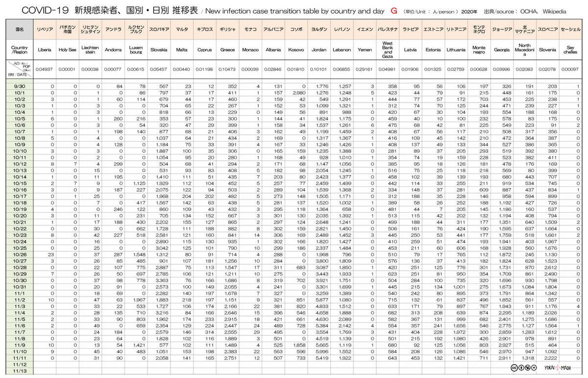Click the 9/30 date row label
The width and height of the screenshot is (588, 378).
click(19, 86)
